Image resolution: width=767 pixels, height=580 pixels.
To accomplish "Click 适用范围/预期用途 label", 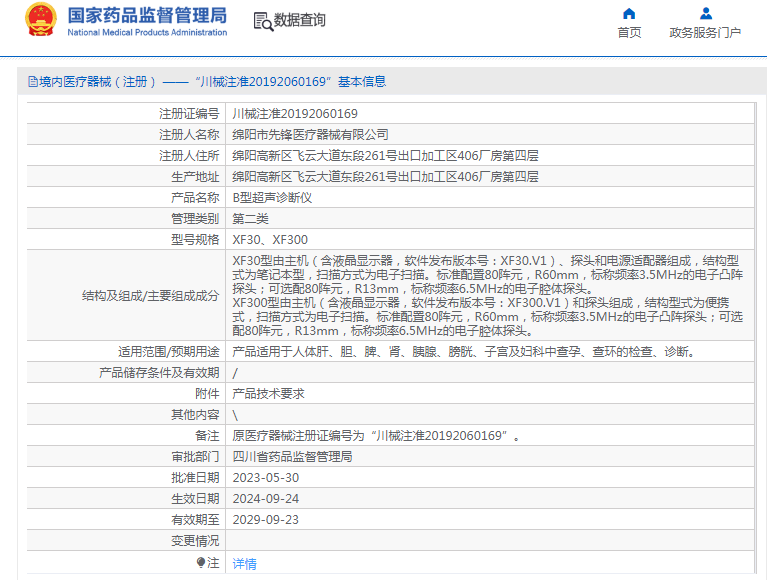I will (x=168, y=352).
